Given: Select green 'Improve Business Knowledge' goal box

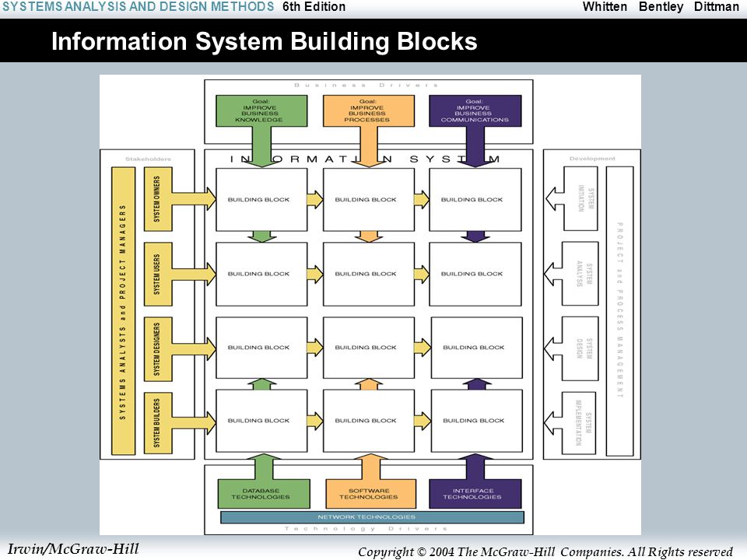Looking at the screenshot, I should coord(261,111).
